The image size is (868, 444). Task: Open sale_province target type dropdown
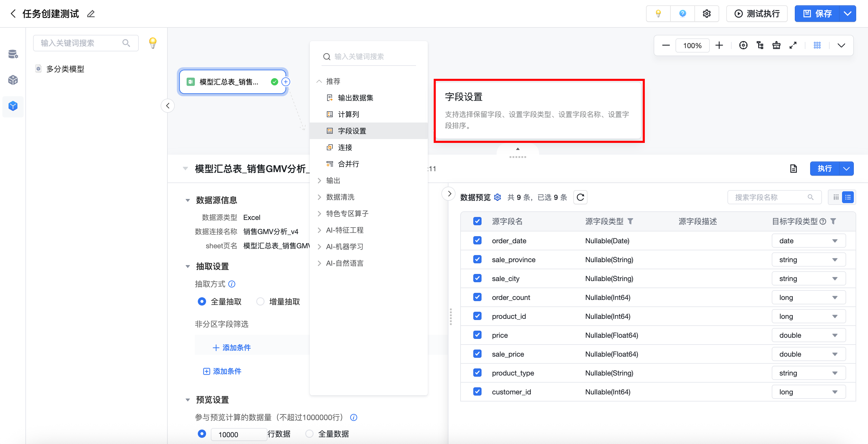(809, 260)
